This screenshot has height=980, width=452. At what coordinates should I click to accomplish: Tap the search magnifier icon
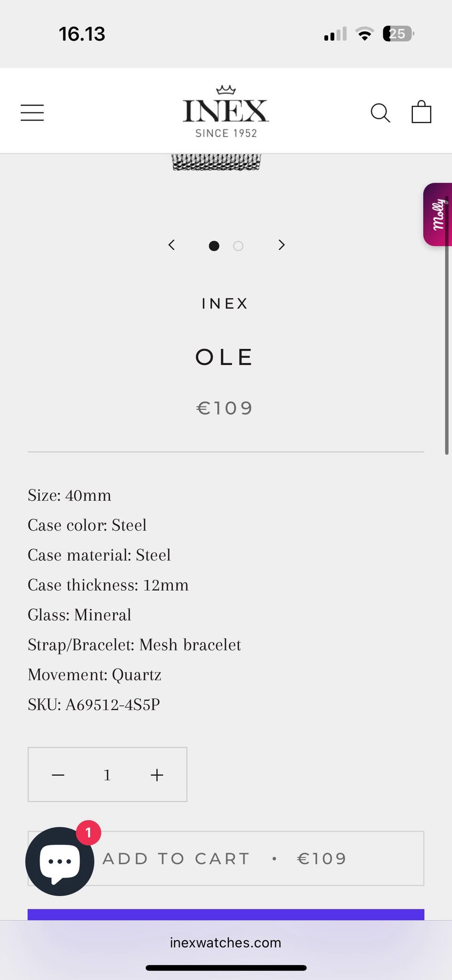pos(380,113)
